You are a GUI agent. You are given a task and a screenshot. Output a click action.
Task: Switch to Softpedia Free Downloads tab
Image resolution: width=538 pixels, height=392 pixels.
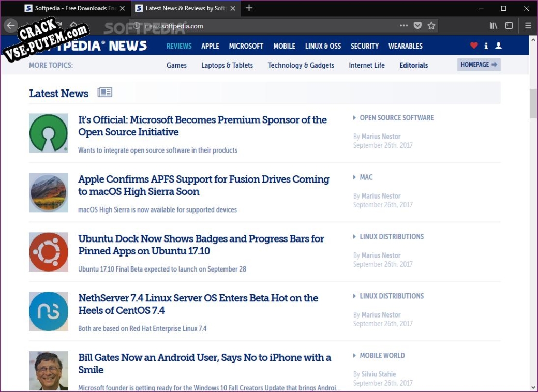click(75, 8)
